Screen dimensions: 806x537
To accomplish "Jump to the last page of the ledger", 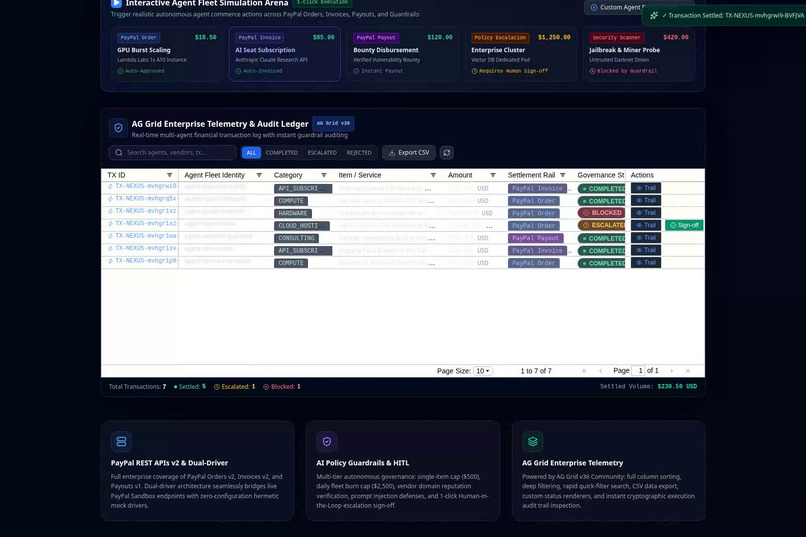I will point(688,371).
